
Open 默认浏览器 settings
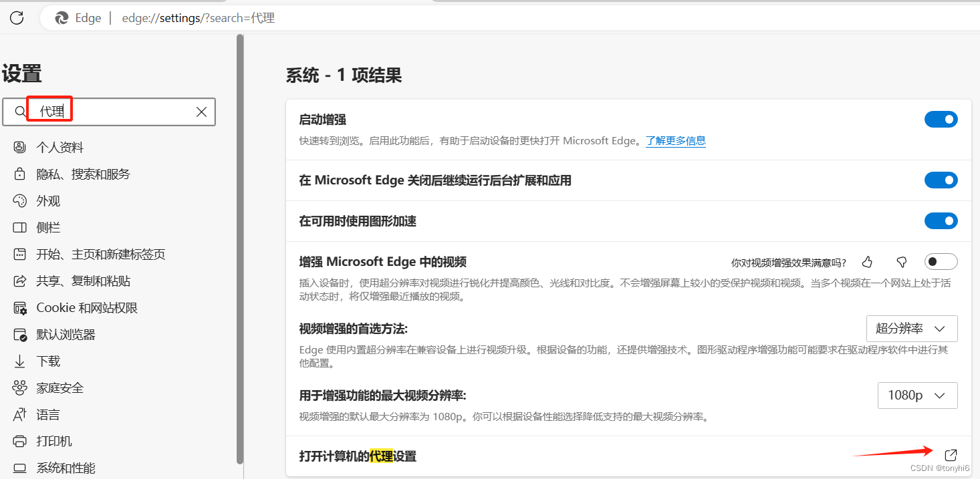click(66, 335)
